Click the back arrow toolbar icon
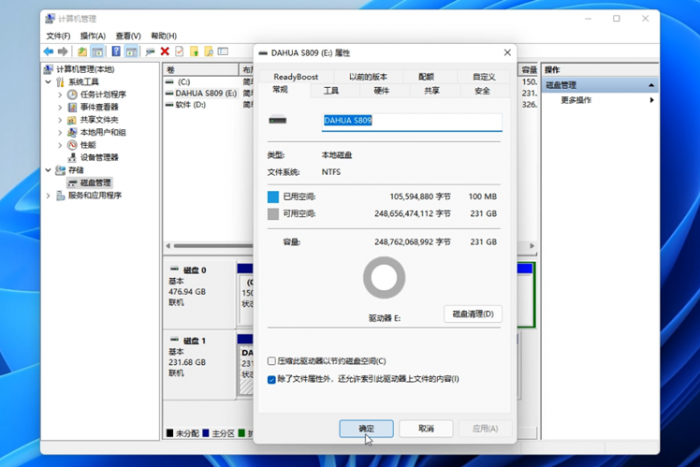Screen dimensions: 700x467 tap(48, 51)
